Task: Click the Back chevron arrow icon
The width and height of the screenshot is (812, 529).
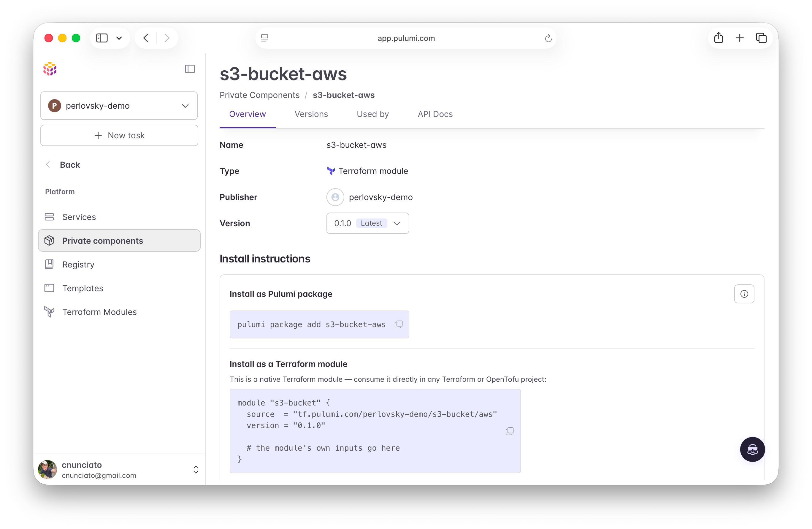Action: (x=48, y=164)
